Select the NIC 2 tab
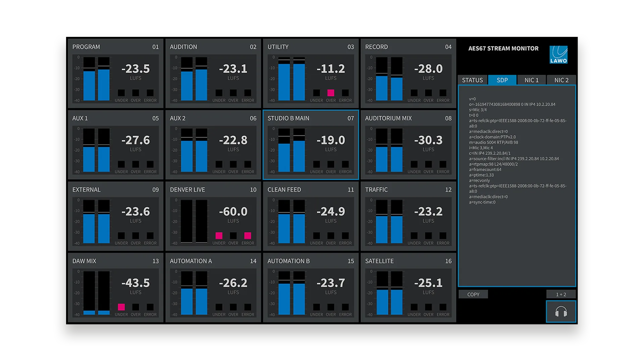Image resolution: width=644 pixels, height=362 pixels. (x=561, y=80)
